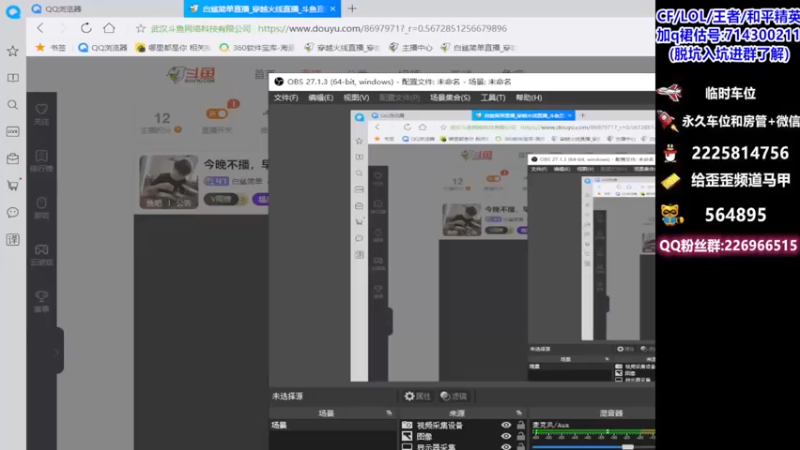Screen dimensions: 800x450
Task: Hide the 显示器采集 source via eye icon
Action: pyautogui.click(x=506, y=446)
